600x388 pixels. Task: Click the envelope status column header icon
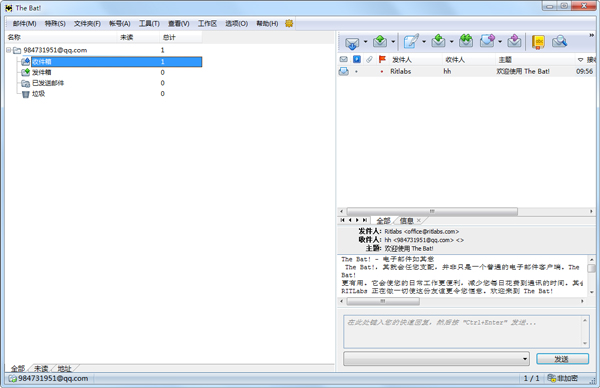click(x=344, y=59)
